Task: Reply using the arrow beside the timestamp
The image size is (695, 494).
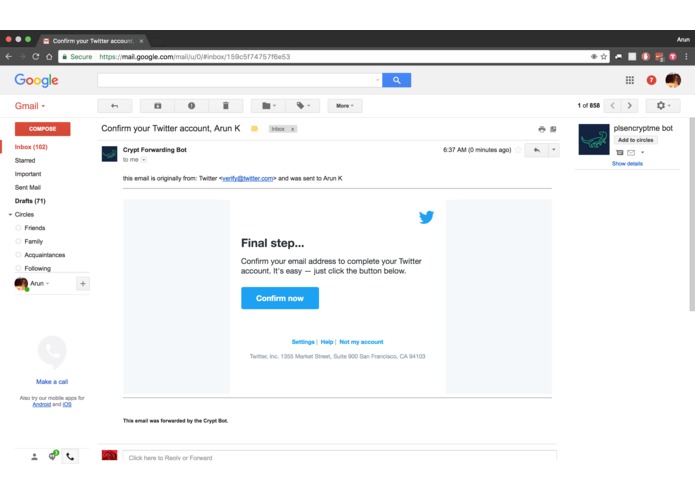Action: point(537,150)
